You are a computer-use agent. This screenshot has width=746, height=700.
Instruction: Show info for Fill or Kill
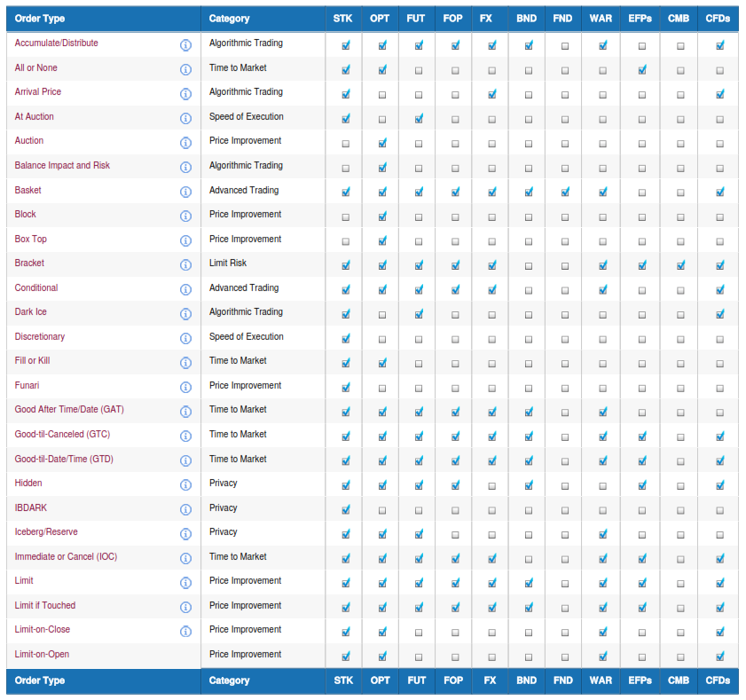click(185, 363)
